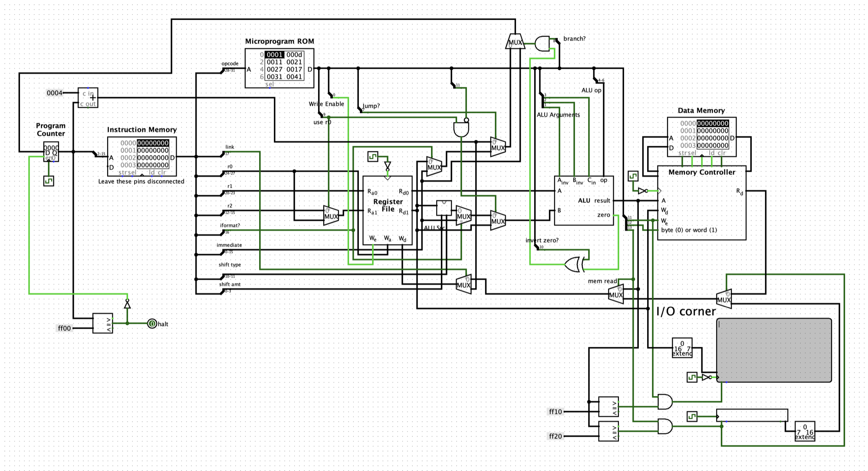Select the 0004 constant feeding the adder

coord(55,93)
